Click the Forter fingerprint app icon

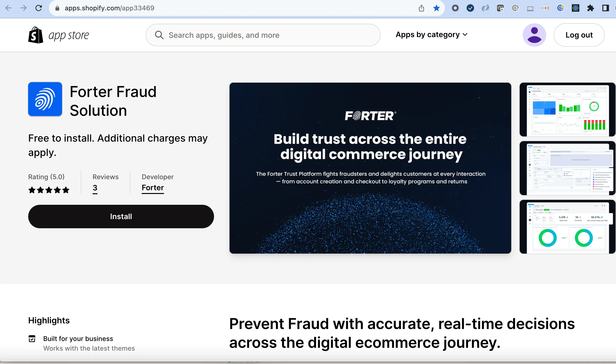[45, 99]
